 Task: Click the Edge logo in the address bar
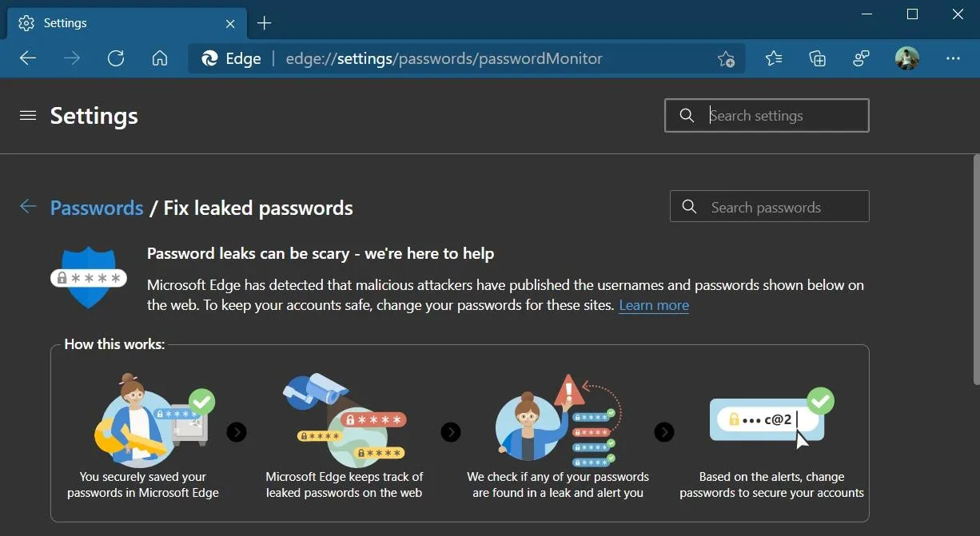pyautogui.click(x=209, y=58)
